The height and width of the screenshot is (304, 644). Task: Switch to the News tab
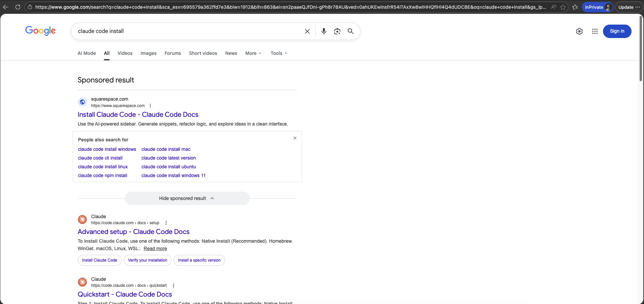pos(231,53)
